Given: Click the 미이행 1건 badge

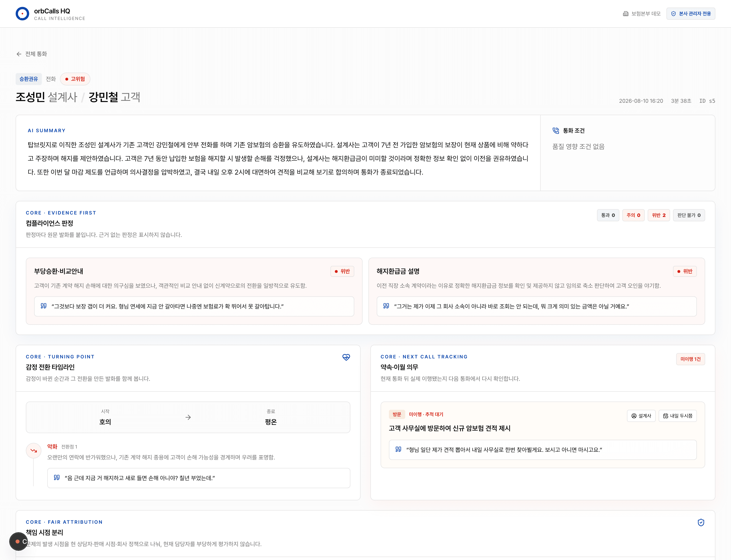Looking at the screenshot, I should click(690, 359).
